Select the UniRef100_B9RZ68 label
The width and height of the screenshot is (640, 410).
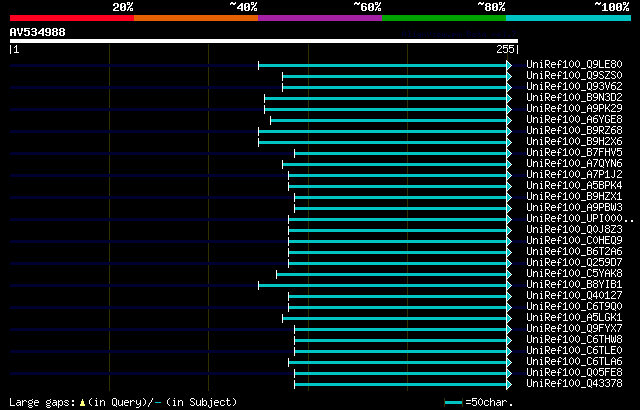pos(574,131)
